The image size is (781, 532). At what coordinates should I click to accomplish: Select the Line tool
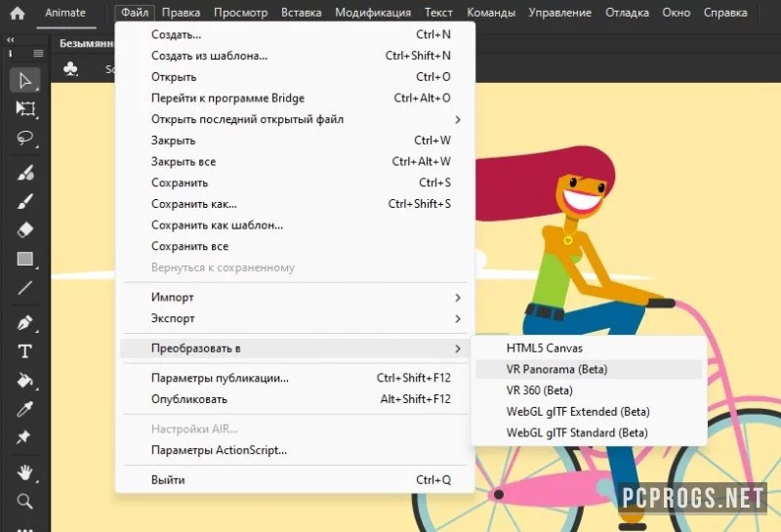pyautogui.click(x=25, y=287)
